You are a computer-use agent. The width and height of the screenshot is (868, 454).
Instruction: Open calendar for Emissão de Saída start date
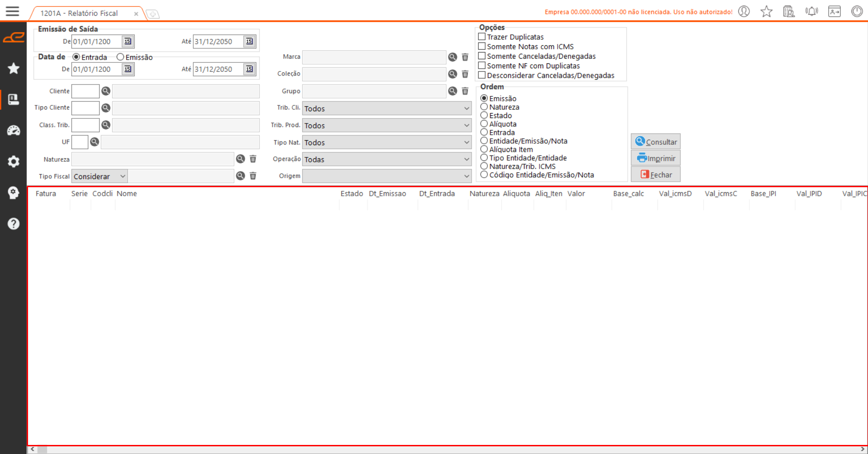(128, 42)
